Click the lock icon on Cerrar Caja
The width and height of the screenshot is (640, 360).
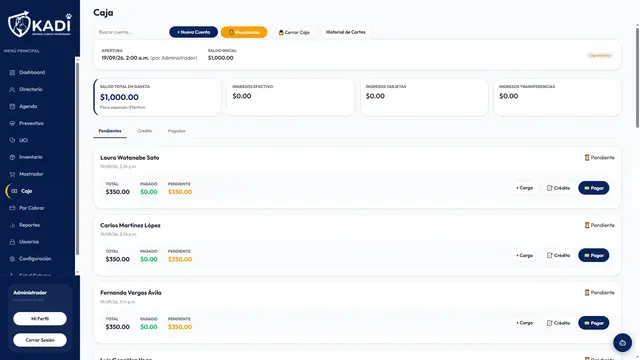click(x=281, y=32)
